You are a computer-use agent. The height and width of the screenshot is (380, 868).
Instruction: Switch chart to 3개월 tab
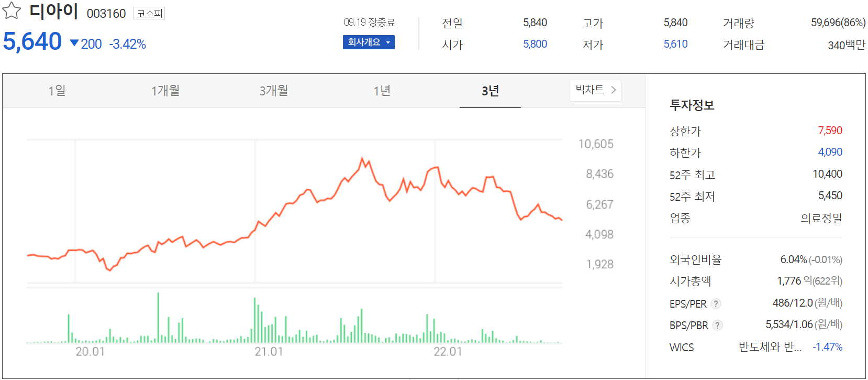[x=274, y=91]
